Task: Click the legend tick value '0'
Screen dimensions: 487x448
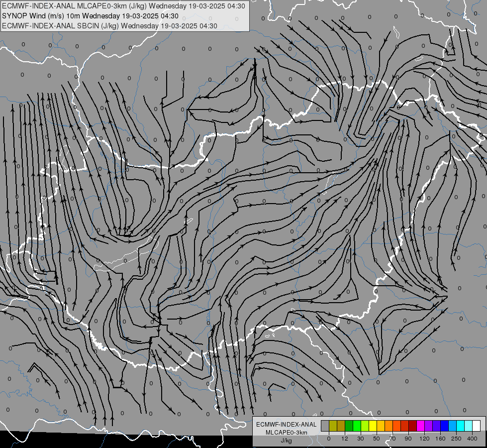Action: tap(329, 439)
